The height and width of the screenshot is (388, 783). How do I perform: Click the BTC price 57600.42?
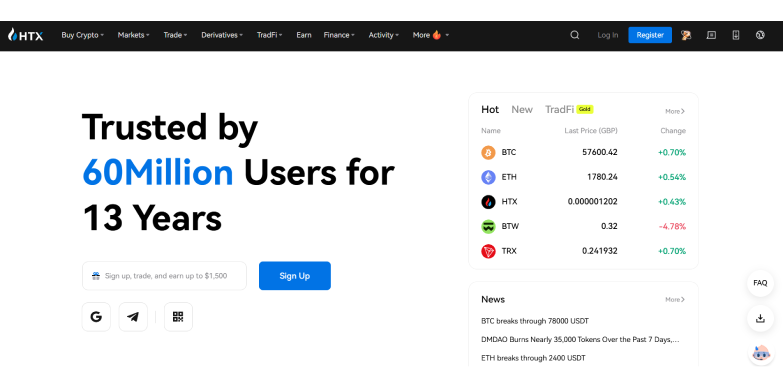click(x=600, y=152)
